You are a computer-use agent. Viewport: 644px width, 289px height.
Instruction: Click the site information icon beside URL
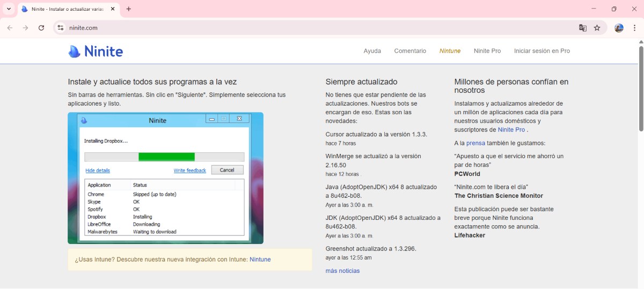(61, 28)
